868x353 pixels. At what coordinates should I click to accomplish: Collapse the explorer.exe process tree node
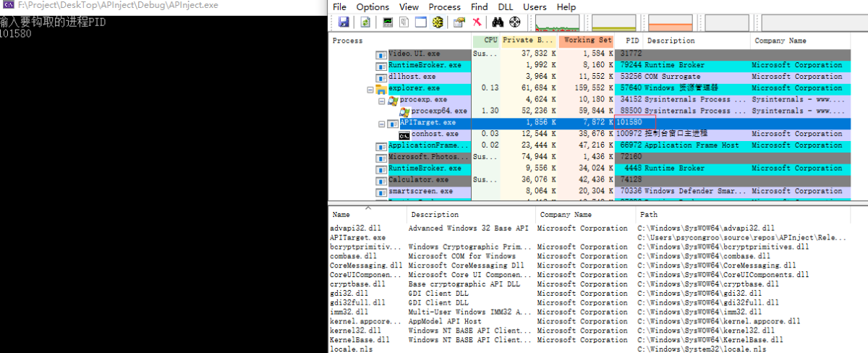pos(370,89)
